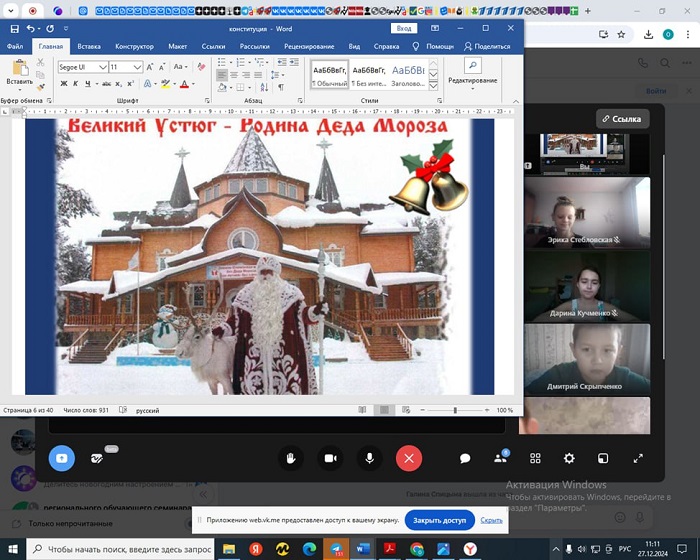Increase font size in Word ribbon

[x=150, y=67]
